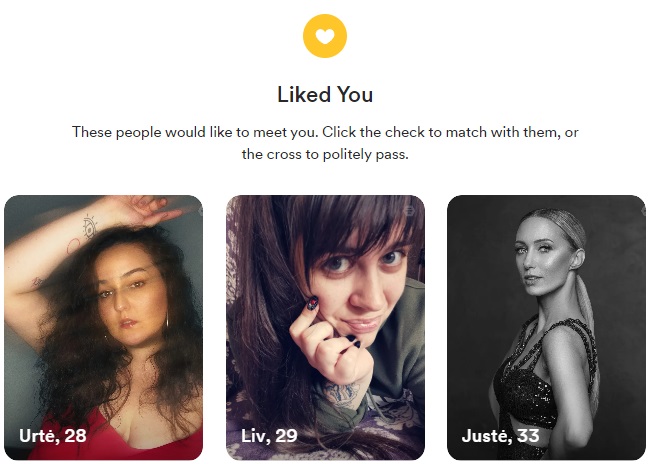Select the white heart inside the yellow circle
This screenshot has width=649, height=464.
[x=325, y=36]
